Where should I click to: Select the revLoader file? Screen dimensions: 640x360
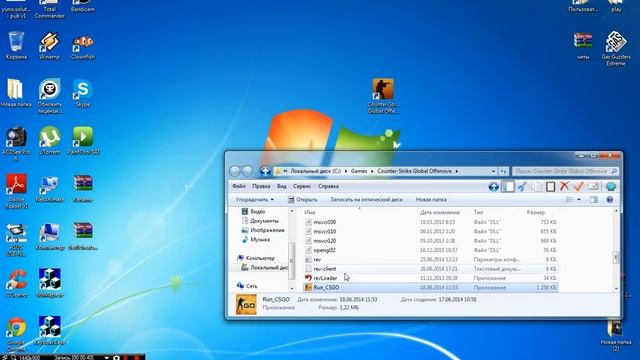click(430, 278)
